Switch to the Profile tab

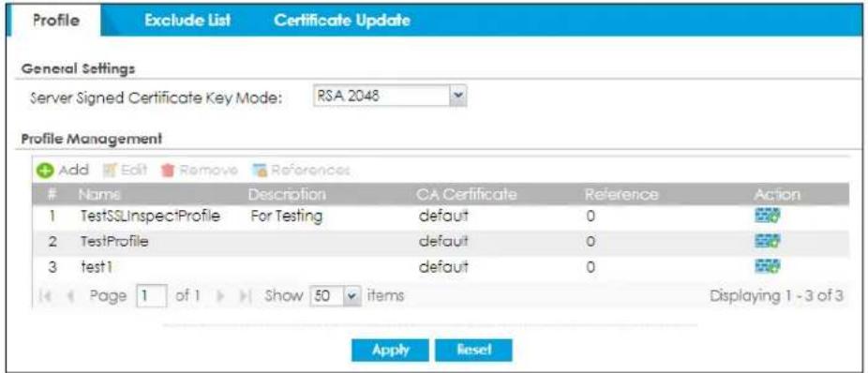(55, 21)
